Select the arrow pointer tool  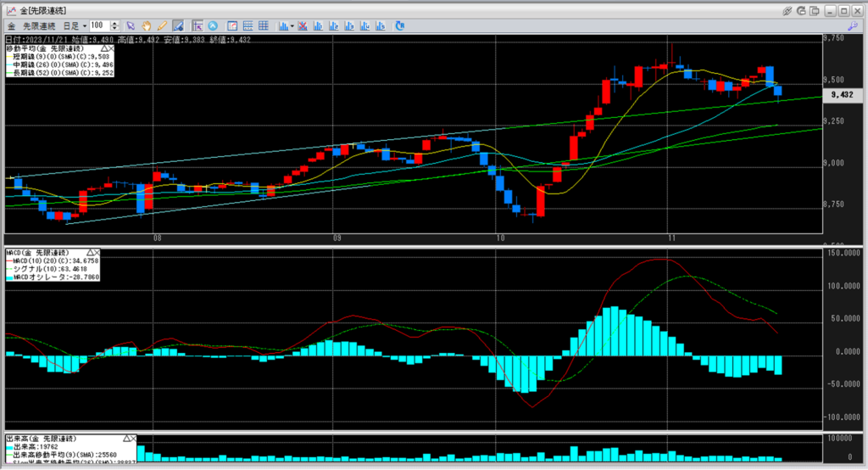[131, 26]
